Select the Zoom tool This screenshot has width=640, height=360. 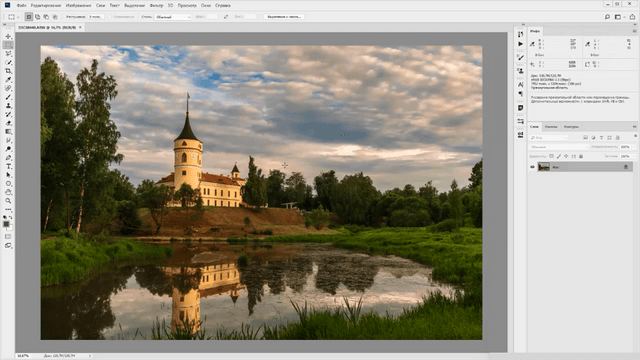(x=8, y=201)
